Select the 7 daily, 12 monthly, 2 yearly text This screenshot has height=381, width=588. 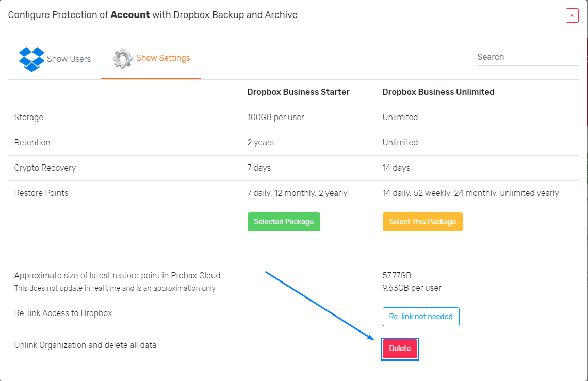coord(298,193)
